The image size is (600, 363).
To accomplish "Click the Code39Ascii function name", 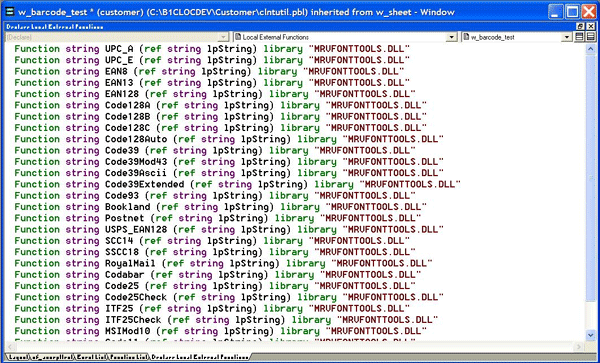I will (136, 173).
